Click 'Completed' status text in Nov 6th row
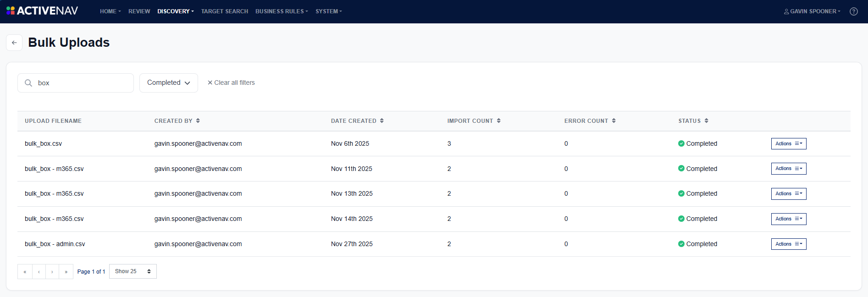The height and width of the screenshot is (297, 868). tap(702, 143)
